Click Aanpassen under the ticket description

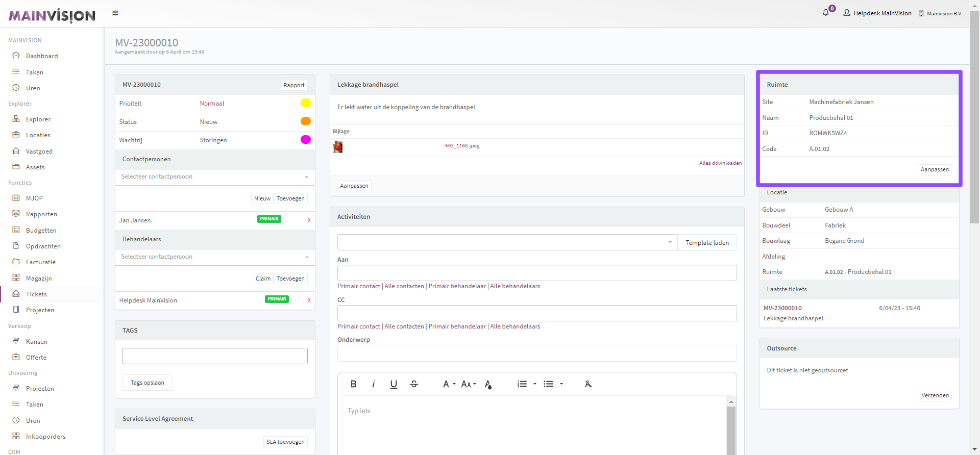tap(354, 186)
